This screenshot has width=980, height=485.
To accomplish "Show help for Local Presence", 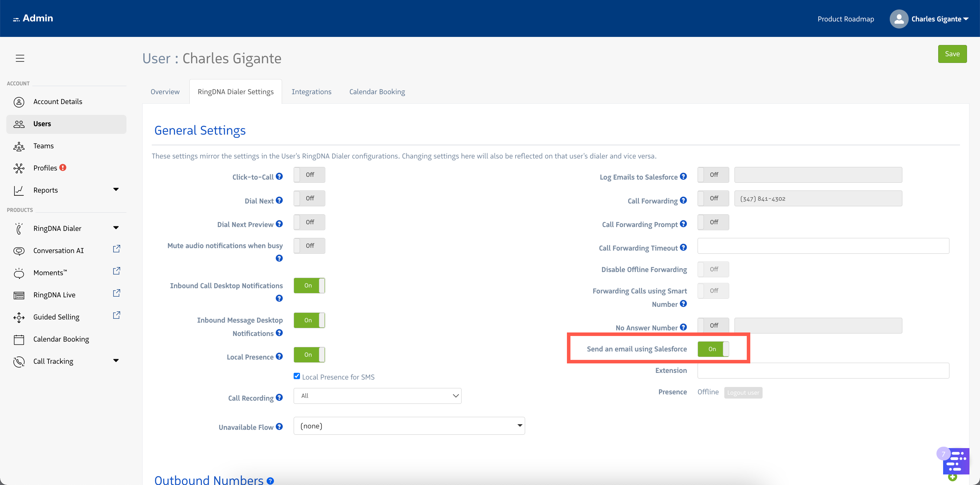I will coord(279,356).
